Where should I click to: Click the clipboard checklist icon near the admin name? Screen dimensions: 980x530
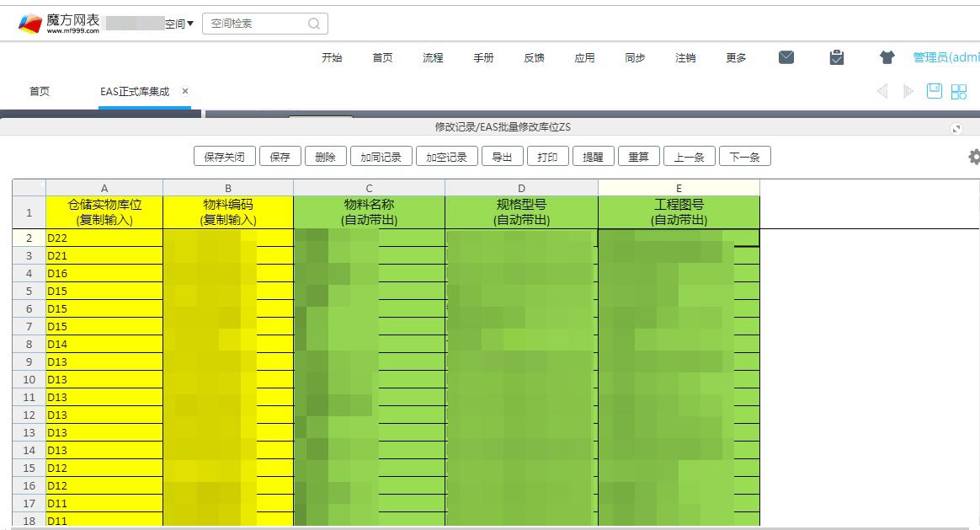pos(836,56)
